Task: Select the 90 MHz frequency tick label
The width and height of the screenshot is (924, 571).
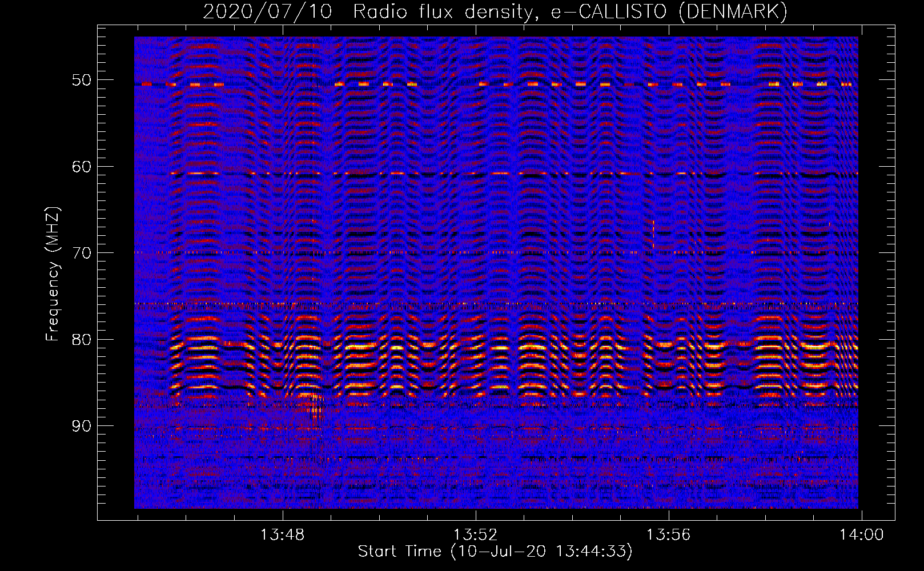Action: 82,426
